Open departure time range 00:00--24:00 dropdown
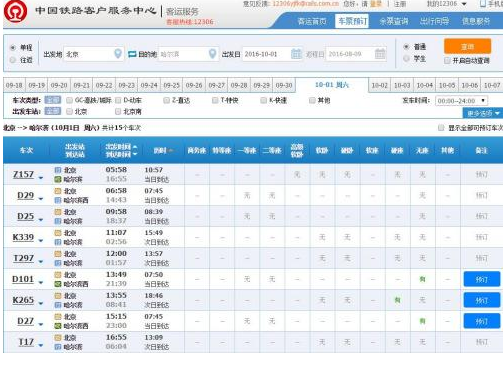504x366 pixels. point(461,101)
